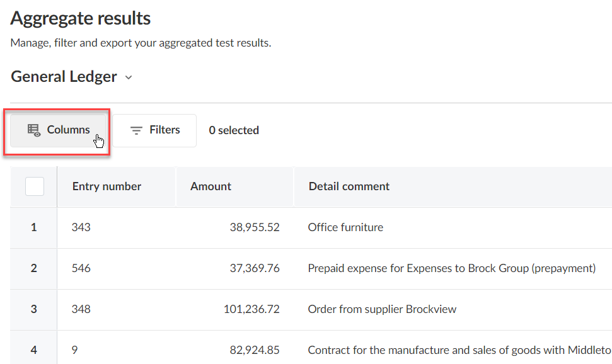This screenshot has height=364, width=612.
Task: Click the Amount column header
Action: click(211, 186)
